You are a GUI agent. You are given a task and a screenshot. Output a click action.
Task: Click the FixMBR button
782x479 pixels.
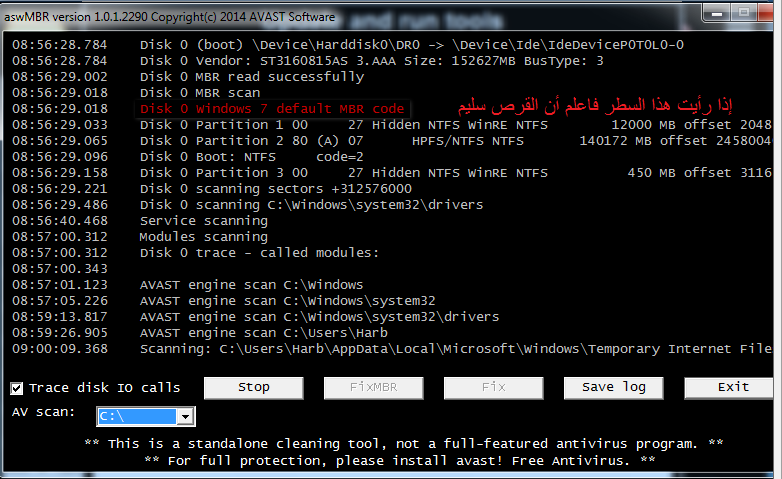(x=374, y=387)
